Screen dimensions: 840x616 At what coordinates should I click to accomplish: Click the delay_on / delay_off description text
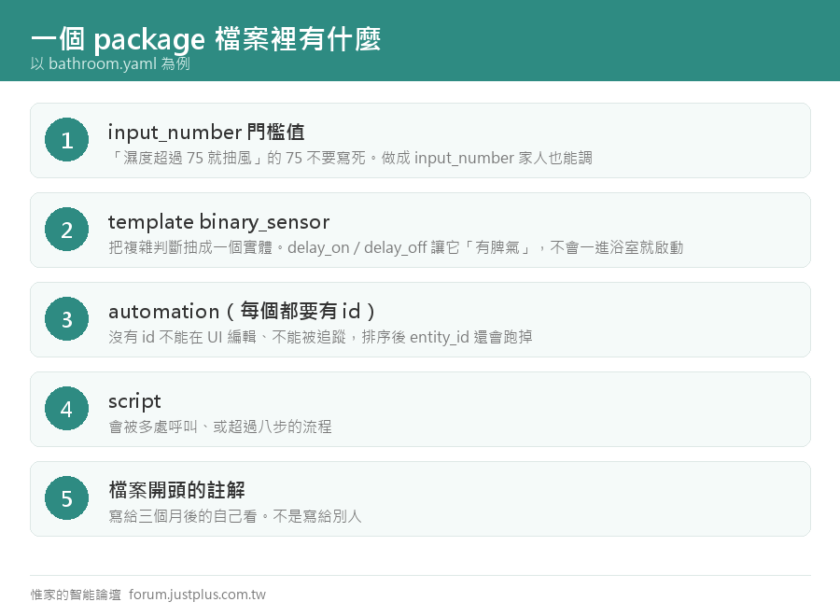pyautogui.click(x=396, y=247)
